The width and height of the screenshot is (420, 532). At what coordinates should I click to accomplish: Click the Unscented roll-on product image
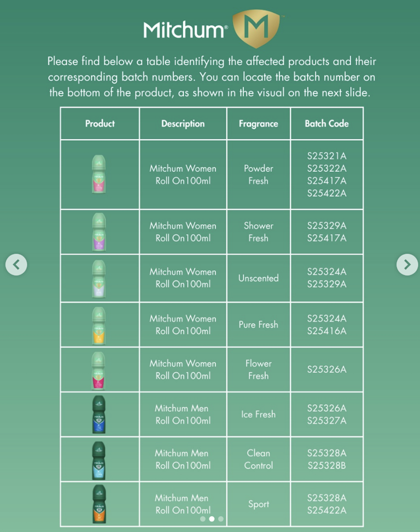(x=99, y=278)
